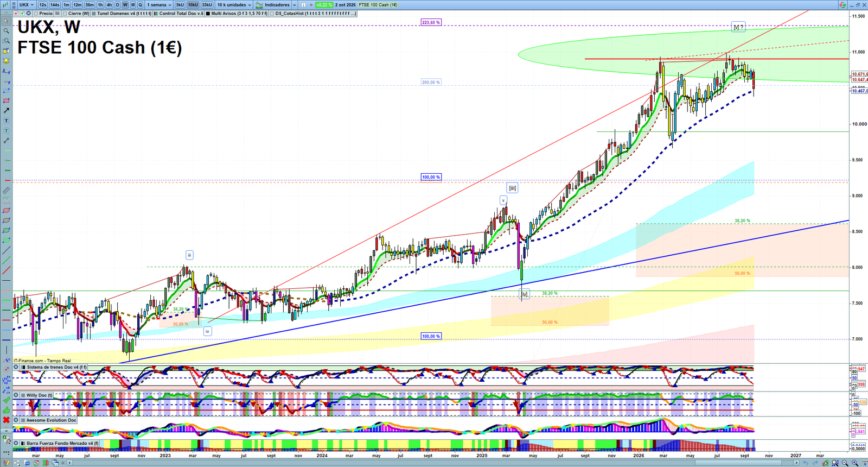Viewport: 868px width, 467px height.
Task: Click the pencil drawing icon bottom-left
Action: 7,463
